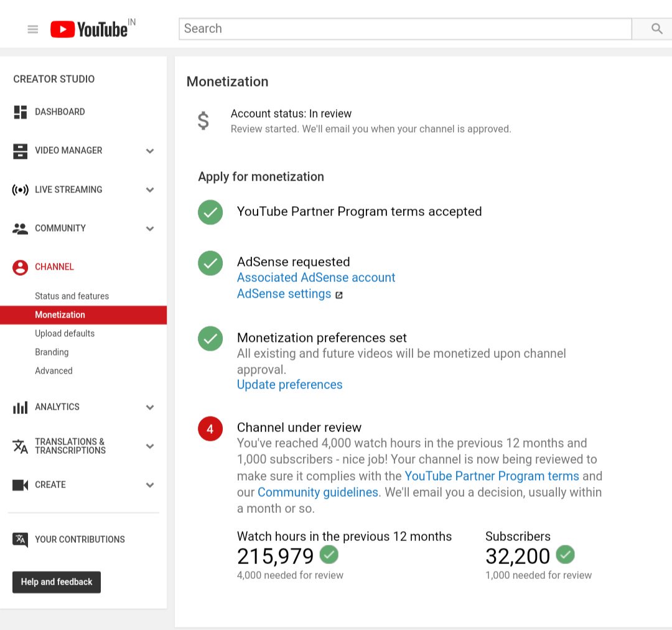
Task: Click the Analytics bar chart icon
Action: [20, 407]
